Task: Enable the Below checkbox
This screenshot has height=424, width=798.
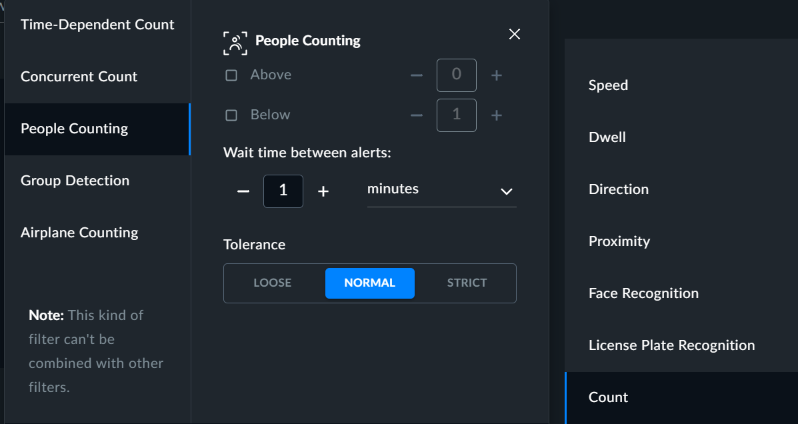Action: point(232,116)
